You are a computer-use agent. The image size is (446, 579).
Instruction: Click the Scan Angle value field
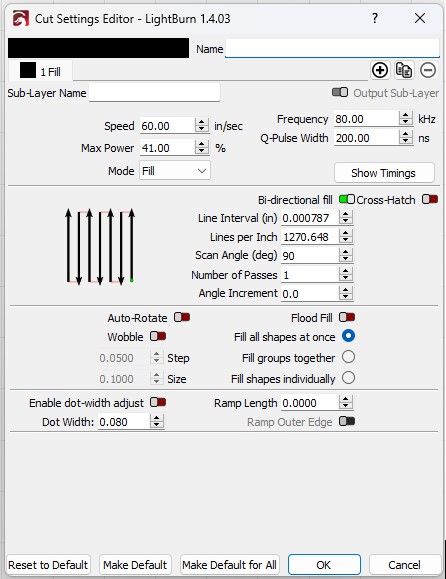coord(309,256)
